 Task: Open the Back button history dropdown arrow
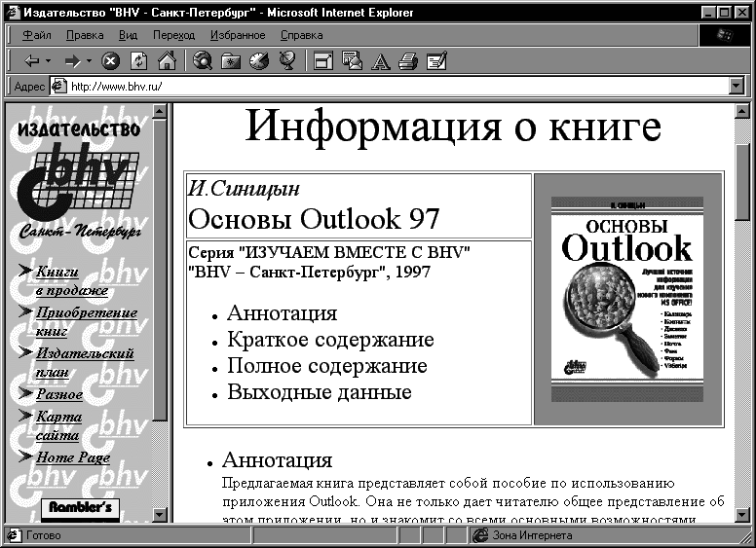pyautogui.click(x=48, y=61)
